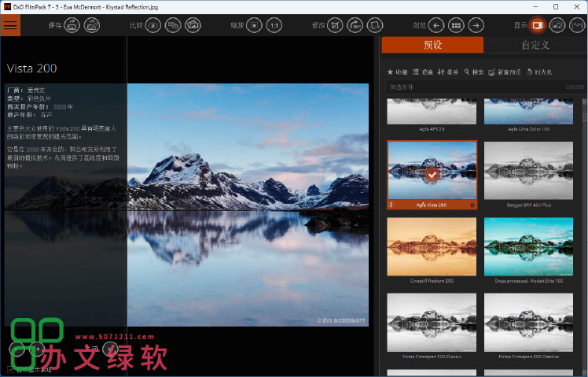Click the save image icon

point(72,25)
